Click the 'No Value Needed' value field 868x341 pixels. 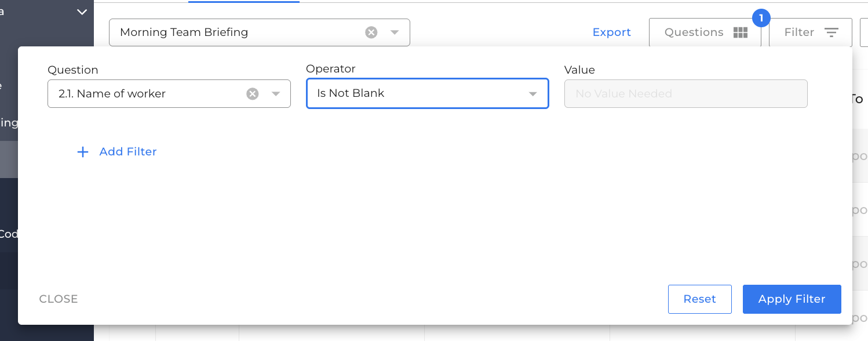[x=685, y=93]
